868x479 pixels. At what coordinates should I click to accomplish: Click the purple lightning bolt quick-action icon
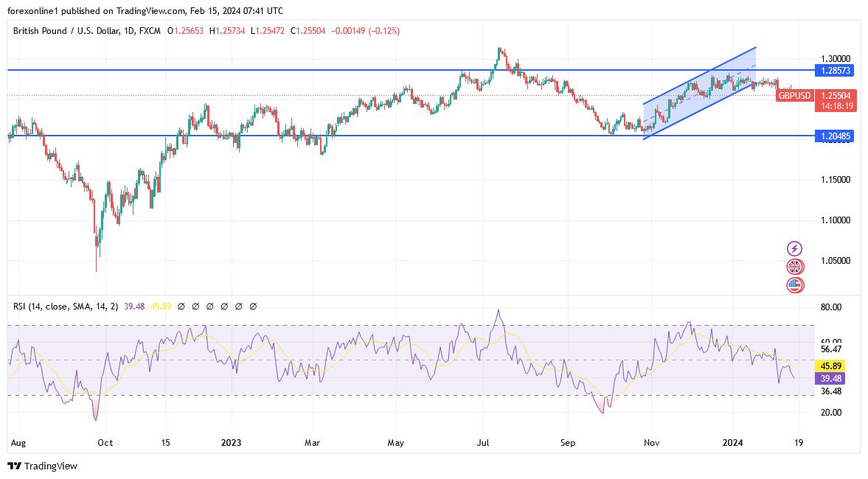[795, 248]
